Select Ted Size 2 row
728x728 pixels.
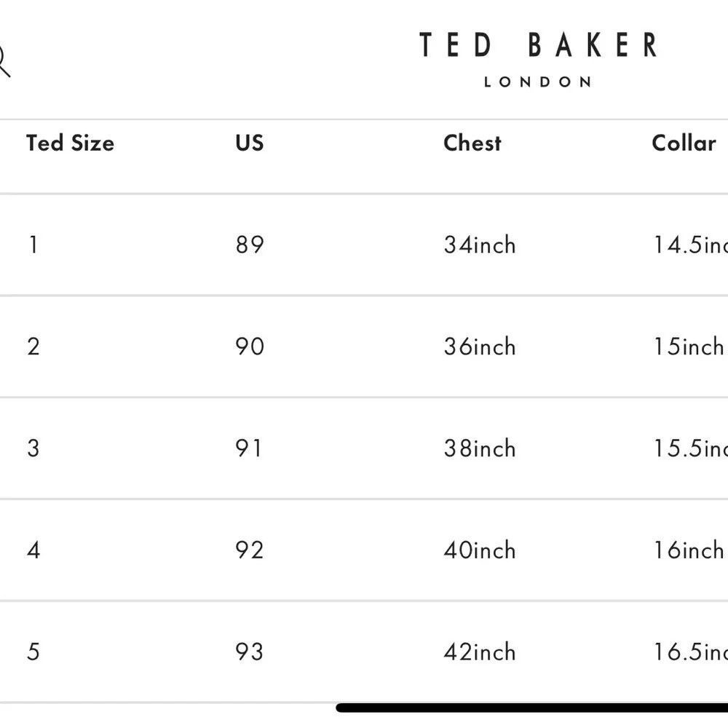pos(33,347)
